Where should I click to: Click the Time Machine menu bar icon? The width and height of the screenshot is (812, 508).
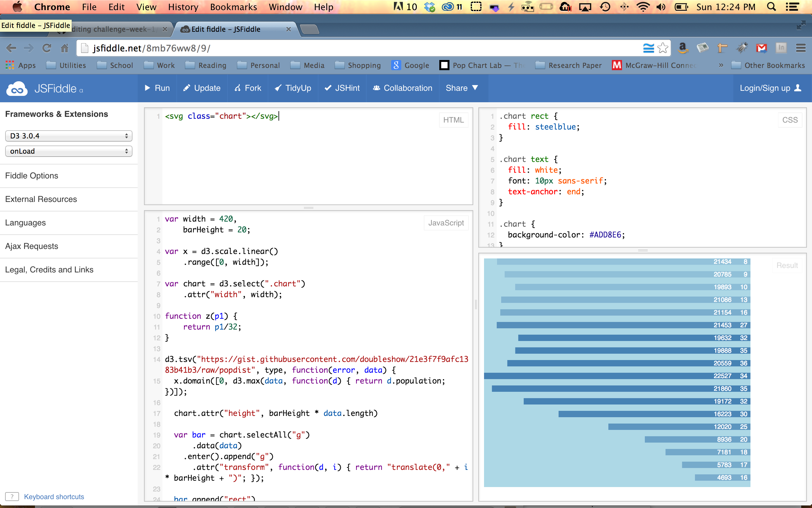point(605,7)
